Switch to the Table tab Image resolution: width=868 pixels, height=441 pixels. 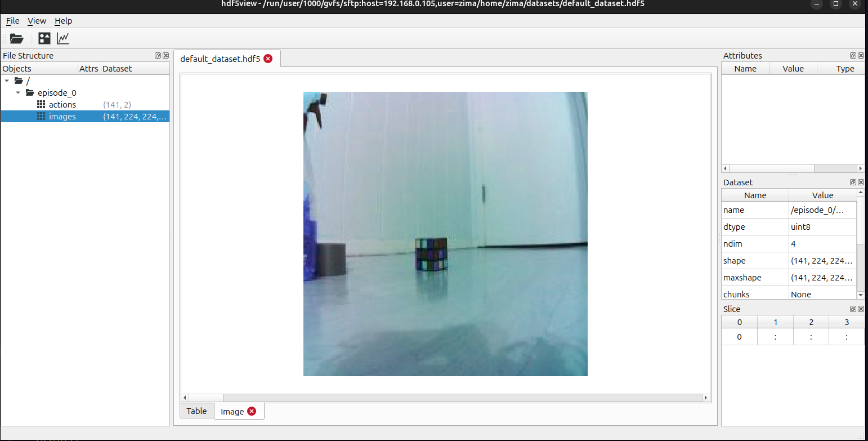(196, 411)
